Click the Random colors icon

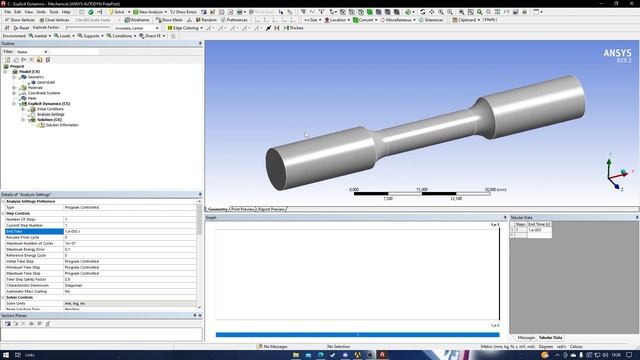tap(206, 20)
